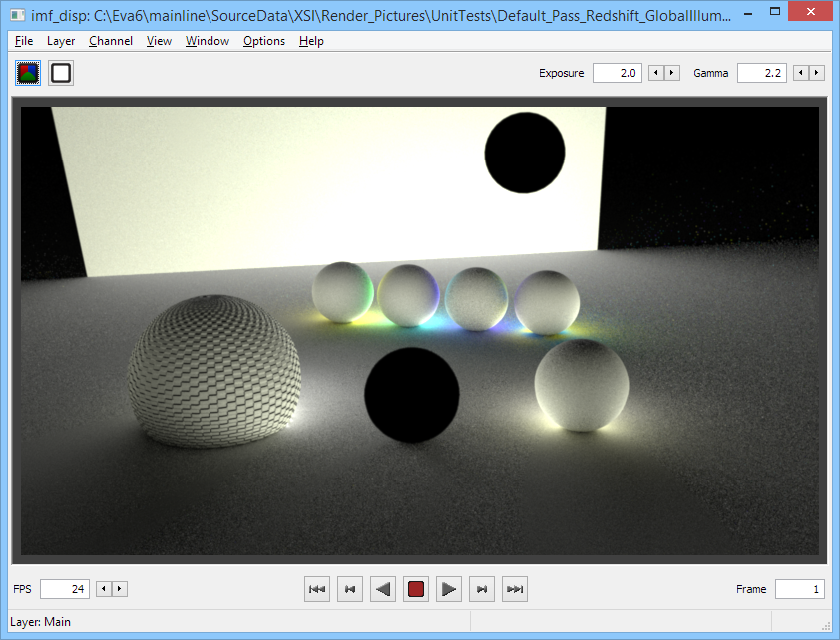Click the FPS value field
This screenshot has width=840, height=640.
click(x=65, y=589)
